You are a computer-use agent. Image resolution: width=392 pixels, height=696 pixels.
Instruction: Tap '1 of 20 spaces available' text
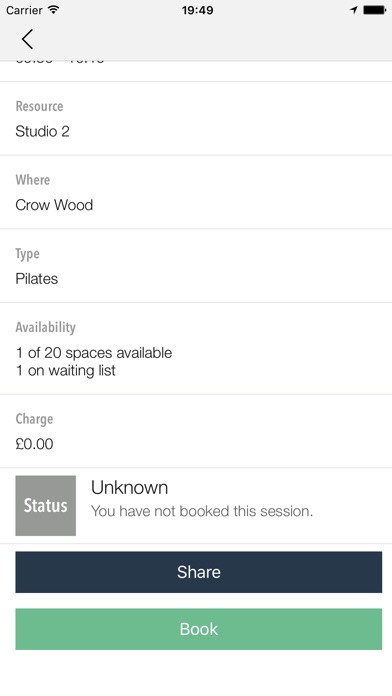coord(94,353)
